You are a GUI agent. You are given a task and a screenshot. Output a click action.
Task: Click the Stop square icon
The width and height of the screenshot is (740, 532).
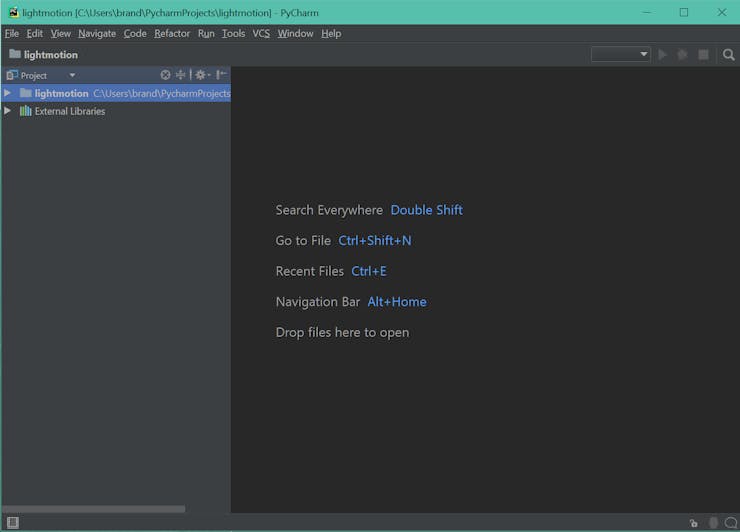[x=703, y=55]
